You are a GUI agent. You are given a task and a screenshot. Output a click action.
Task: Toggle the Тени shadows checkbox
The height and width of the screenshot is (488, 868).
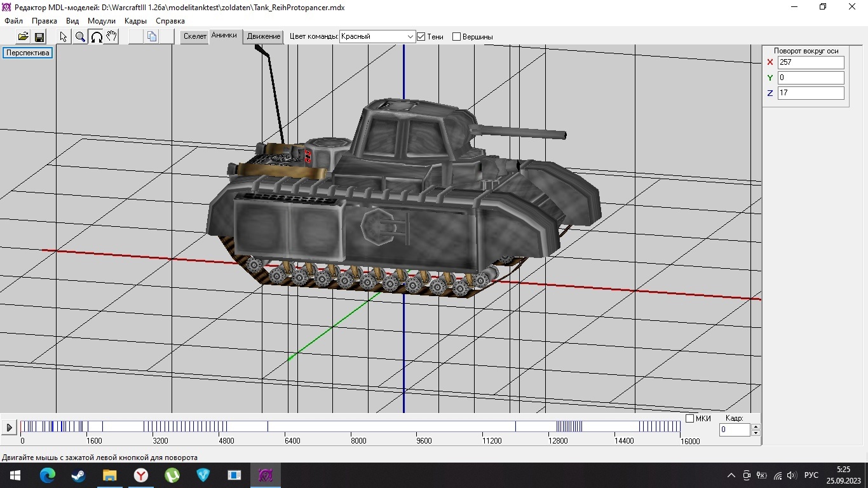421,37
